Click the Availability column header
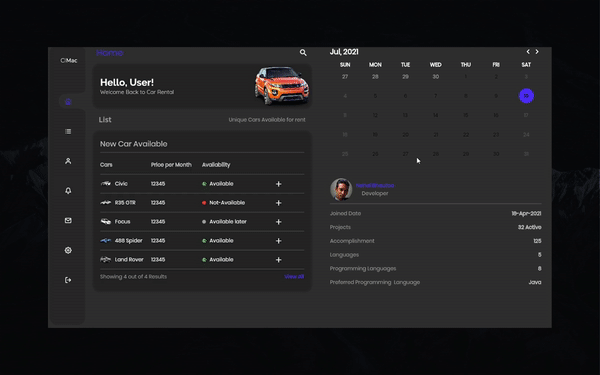The image size is (600, 375). point(216,165)
